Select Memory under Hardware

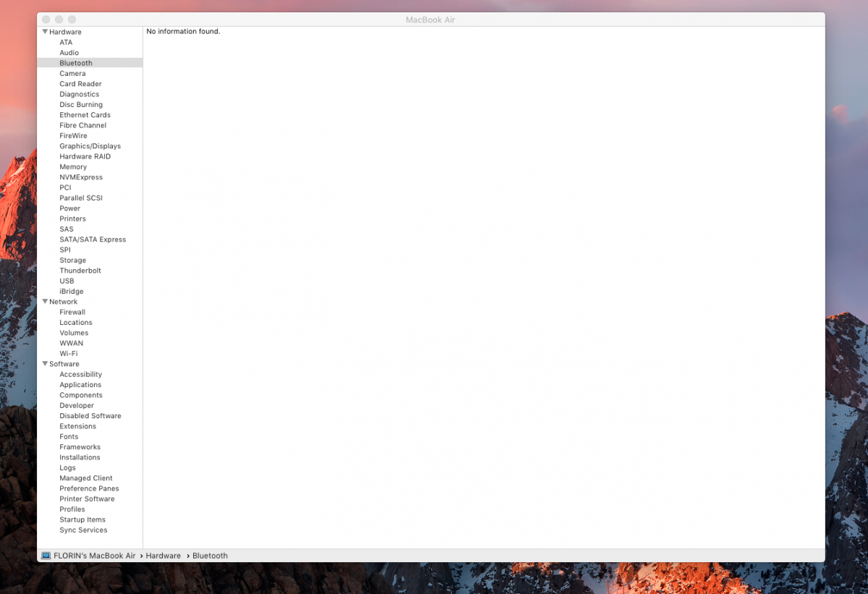[73, 167]
